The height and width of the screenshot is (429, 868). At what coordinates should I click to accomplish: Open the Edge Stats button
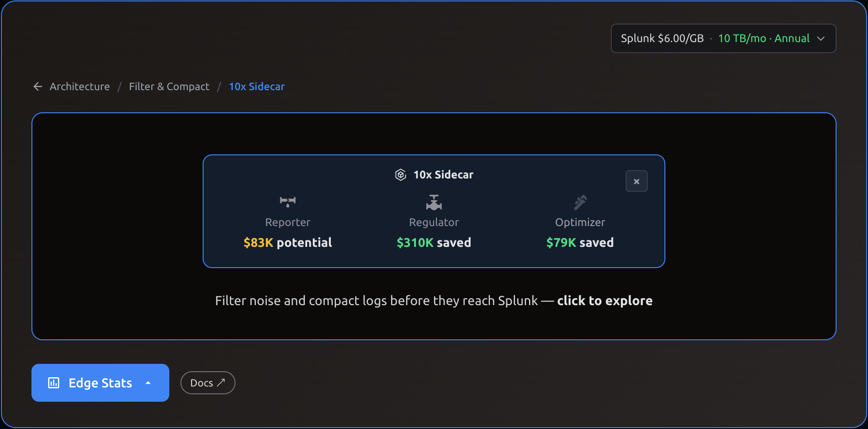(100, 383)
